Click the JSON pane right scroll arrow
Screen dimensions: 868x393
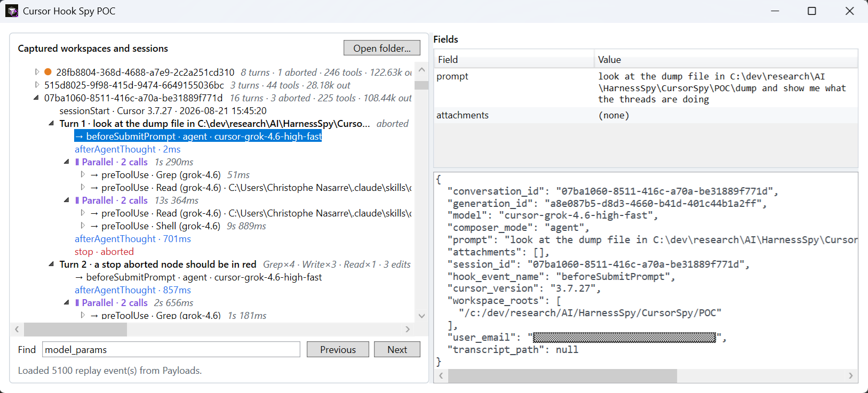click(x=850, y=376)
